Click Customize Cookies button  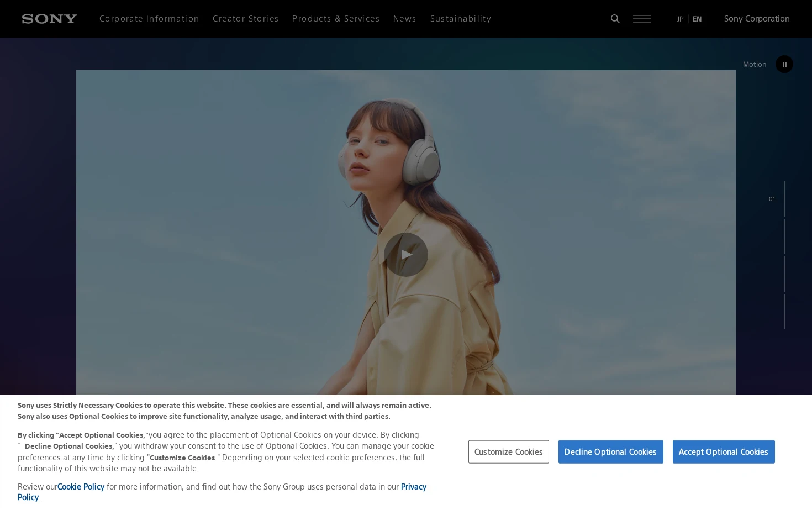point(509,452)
